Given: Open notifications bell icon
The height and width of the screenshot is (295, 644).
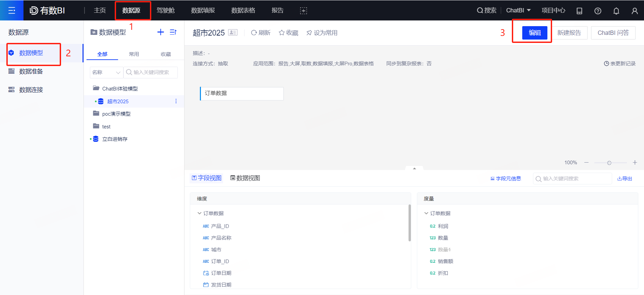Looking at the screenshot, I should [x=616, y=11].
